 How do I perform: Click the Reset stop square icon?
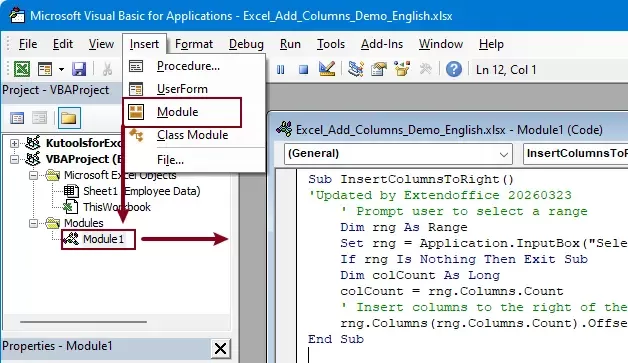pos(304,70)
